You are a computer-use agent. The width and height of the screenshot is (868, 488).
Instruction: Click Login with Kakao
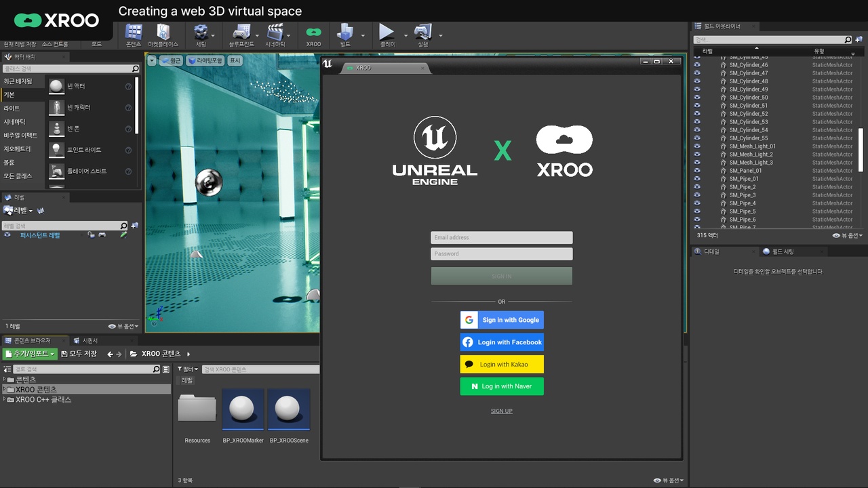[502, 364]
